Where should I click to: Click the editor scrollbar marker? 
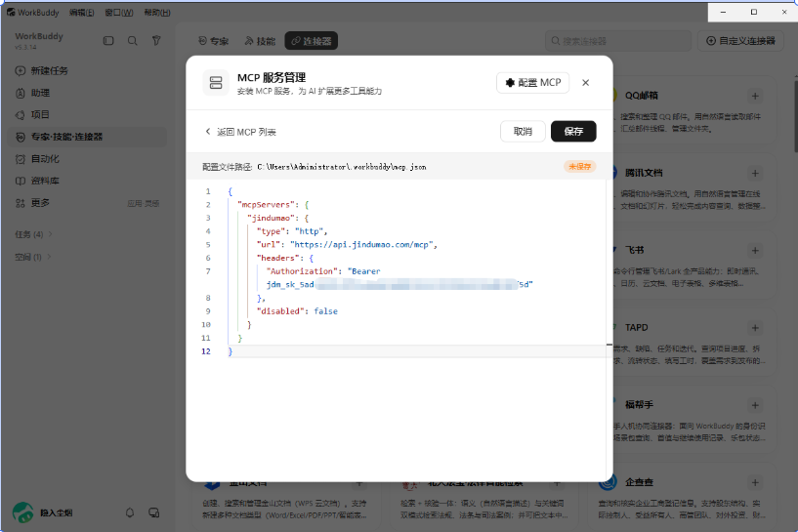609,345
